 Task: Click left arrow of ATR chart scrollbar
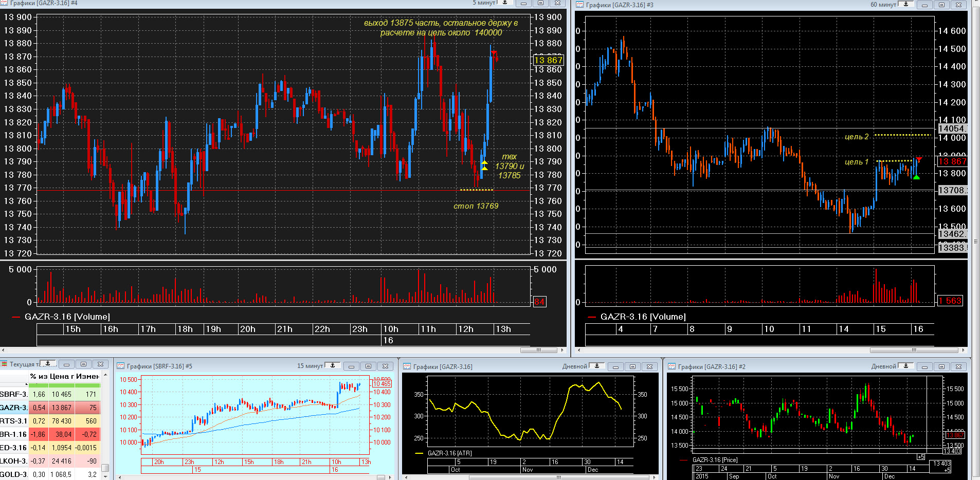[407, 477]
